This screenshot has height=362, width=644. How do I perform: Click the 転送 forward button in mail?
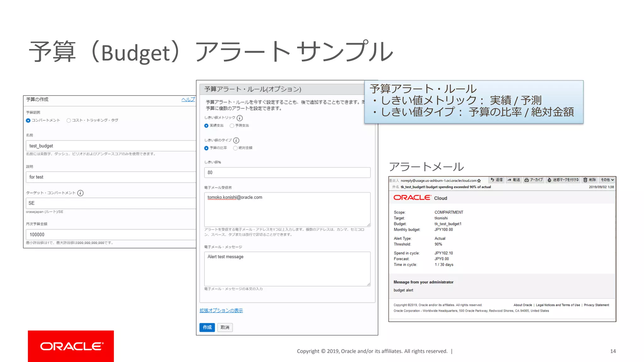[514, 180]
